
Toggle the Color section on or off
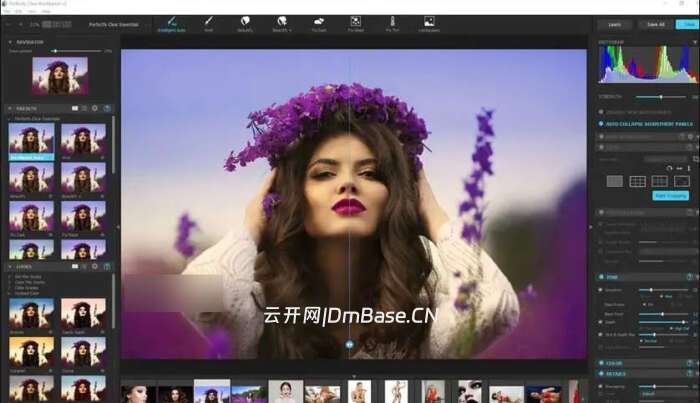click(601, 363)
